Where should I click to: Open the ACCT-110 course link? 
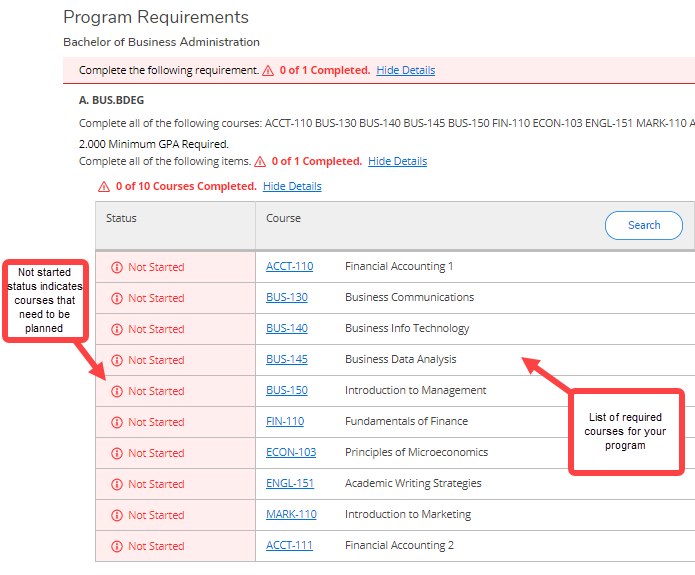point(289,266)
